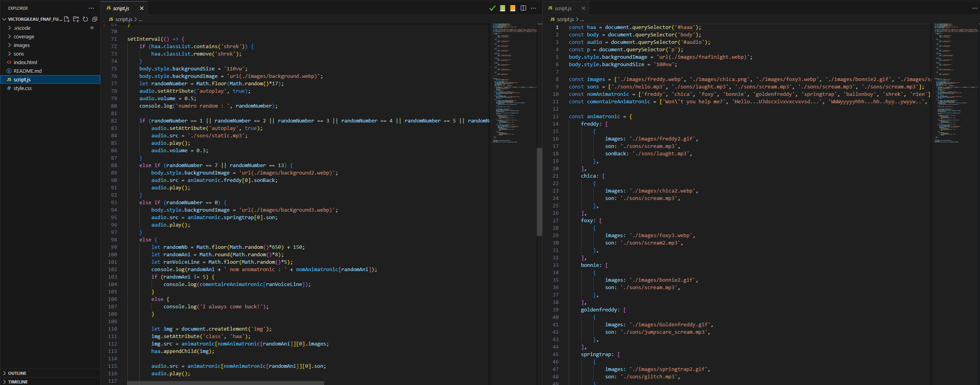Refresh the Explorer file tree
Image resolution: width=980 pixels, height=385 pixels.
point(85,19)
